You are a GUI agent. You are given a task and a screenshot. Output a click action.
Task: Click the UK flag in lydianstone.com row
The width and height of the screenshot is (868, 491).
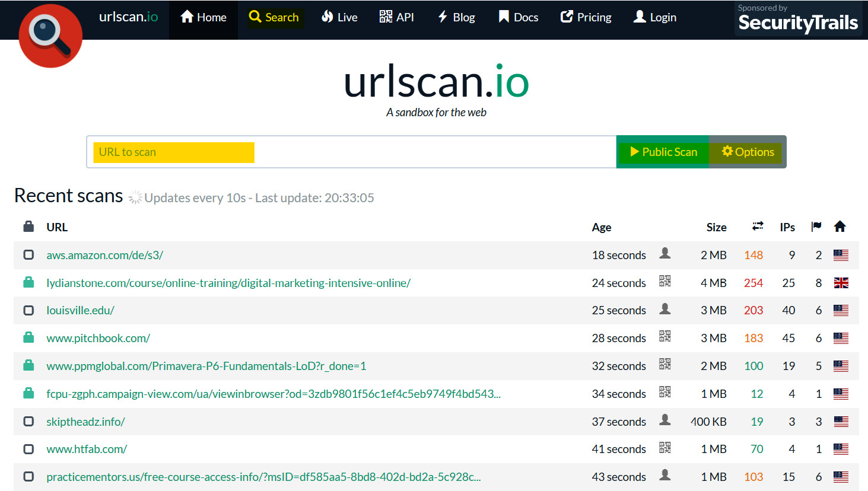(841, 283)
